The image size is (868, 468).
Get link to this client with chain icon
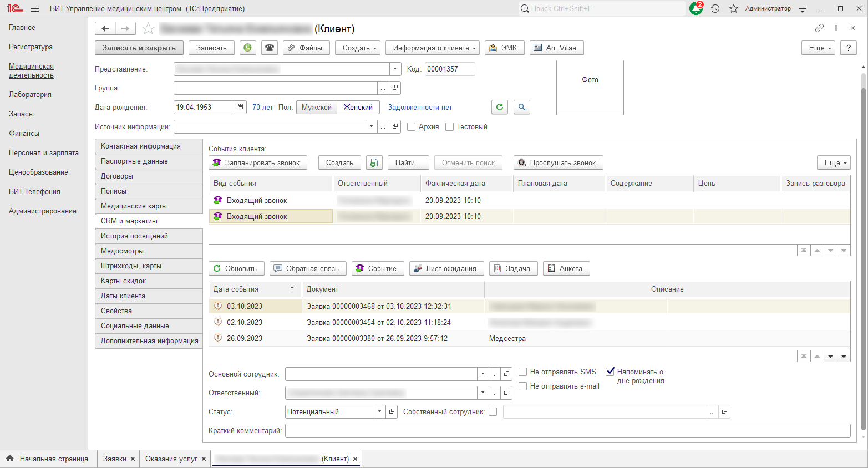point(819,28)
